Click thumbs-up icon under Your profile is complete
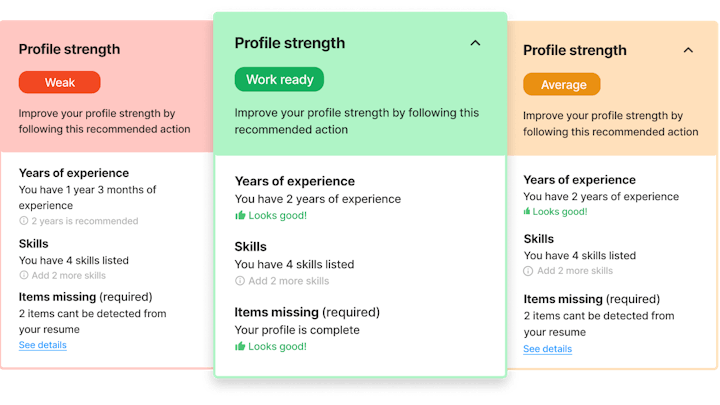This screenshot has height=405, width=720. click(240, 346)
